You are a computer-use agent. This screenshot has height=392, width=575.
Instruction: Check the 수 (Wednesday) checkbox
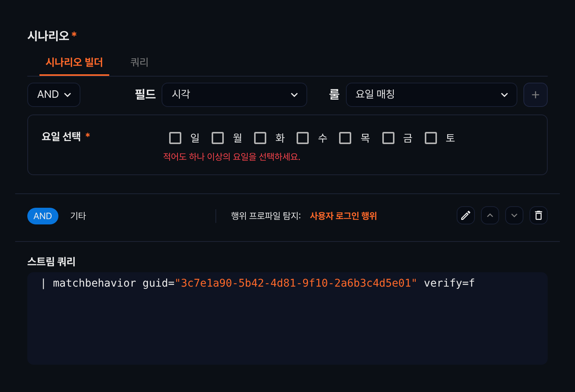pos(303,138)
